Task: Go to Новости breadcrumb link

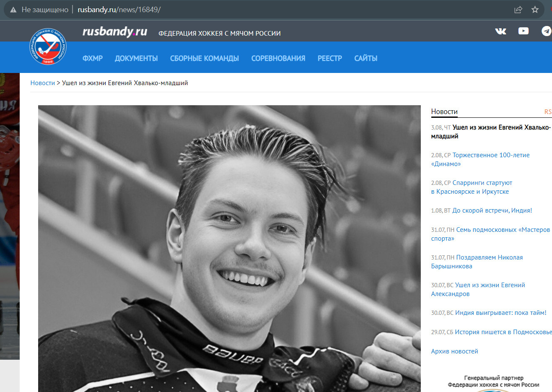Action: 42,83
